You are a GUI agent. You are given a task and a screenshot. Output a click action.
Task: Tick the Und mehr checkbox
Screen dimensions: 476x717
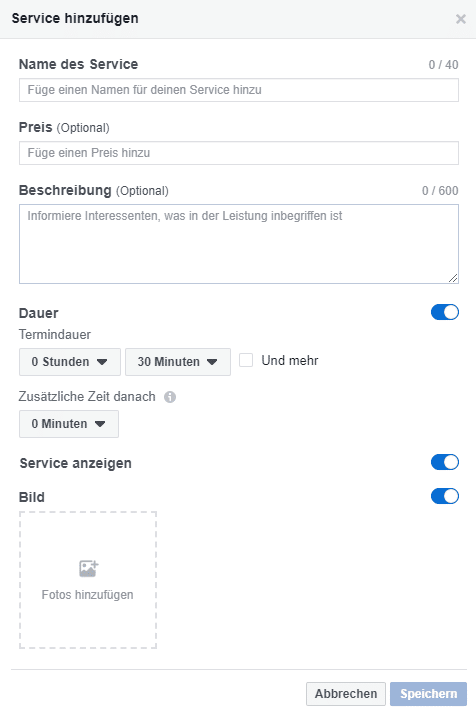[x=246, y=360]
